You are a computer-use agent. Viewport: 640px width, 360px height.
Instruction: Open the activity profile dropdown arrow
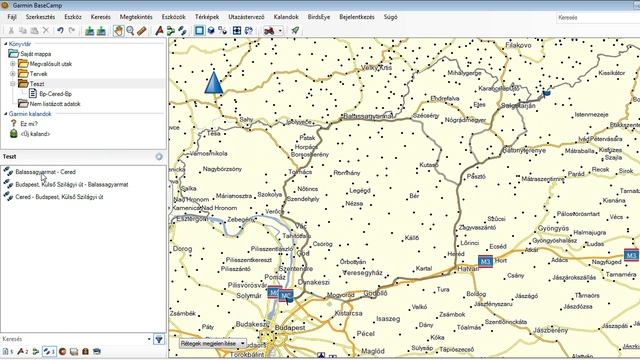click(x=280, y=31)
